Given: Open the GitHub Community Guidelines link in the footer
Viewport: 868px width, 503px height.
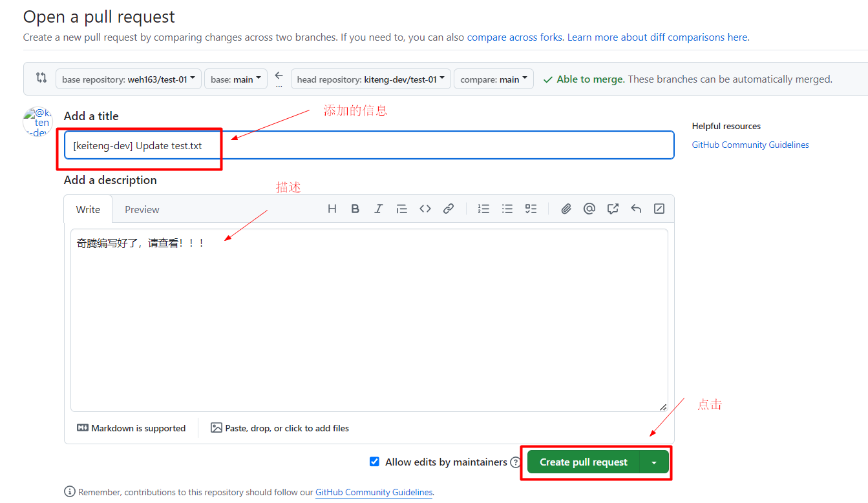Looking at the screenshot, I should point(374,492).
